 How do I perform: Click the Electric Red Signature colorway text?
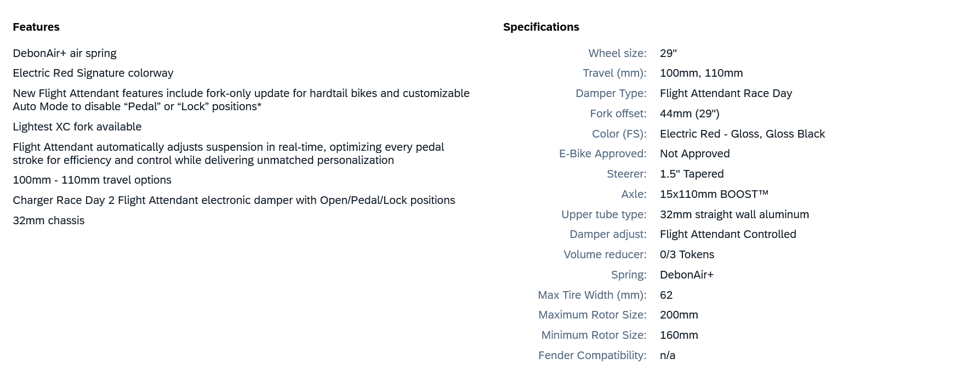[x=93, y=73]
